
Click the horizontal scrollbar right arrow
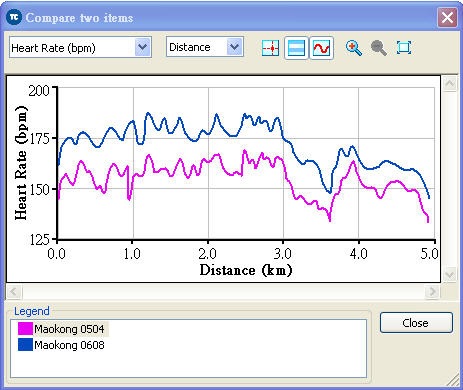pyautogui.click(x=432, y=292)
